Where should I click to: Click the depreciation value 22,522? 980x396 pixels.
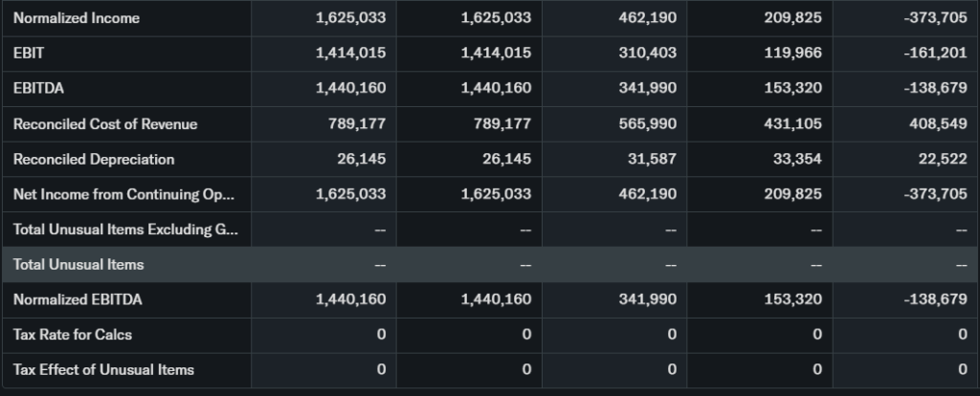[946, 159]
